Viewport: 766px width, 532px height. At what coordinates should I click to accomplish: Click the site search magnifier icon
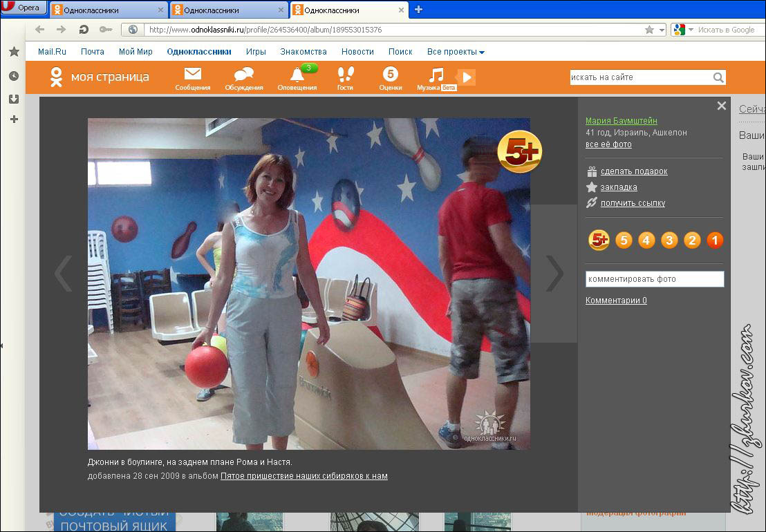718,78
